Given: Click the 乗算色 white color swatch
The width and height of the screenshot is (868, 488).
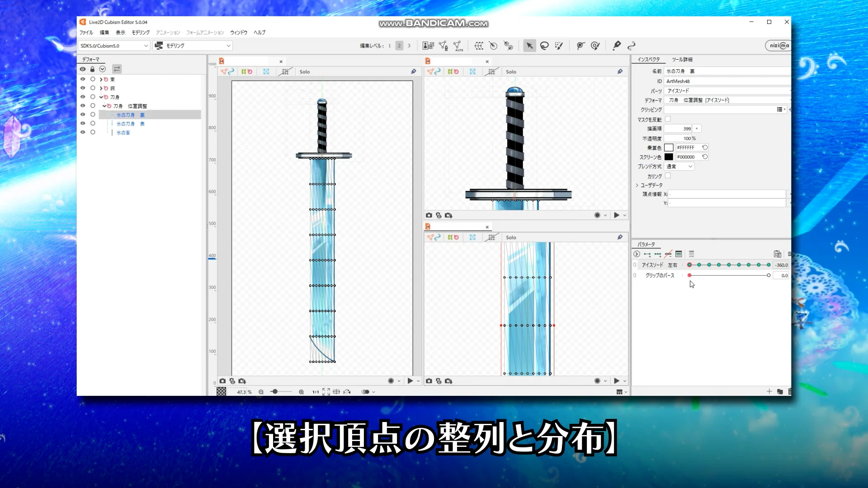Looking at the screenshot, I should click(669, 148).
